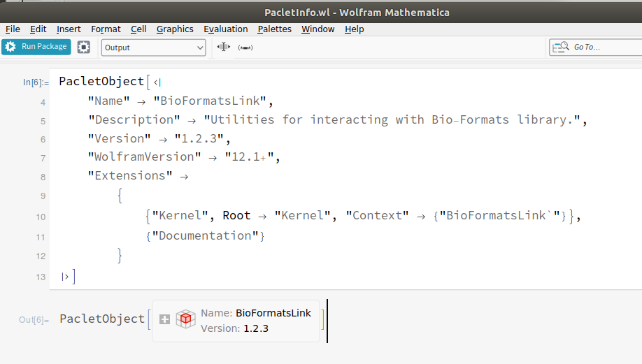The width and height of the screenshot is (642, 364).
Task: Expand the PacletObject summary plus icon
Action: tap(164, 319)
